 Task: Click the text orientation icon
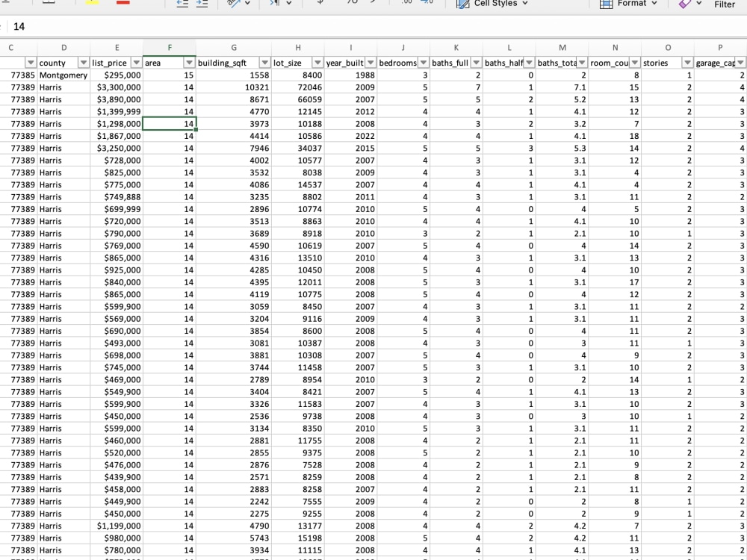[x=235, y=4]
